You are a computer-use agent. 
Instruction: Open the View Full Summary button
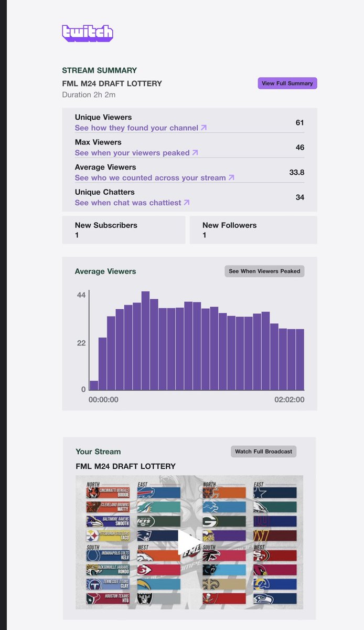click(287, 83)
